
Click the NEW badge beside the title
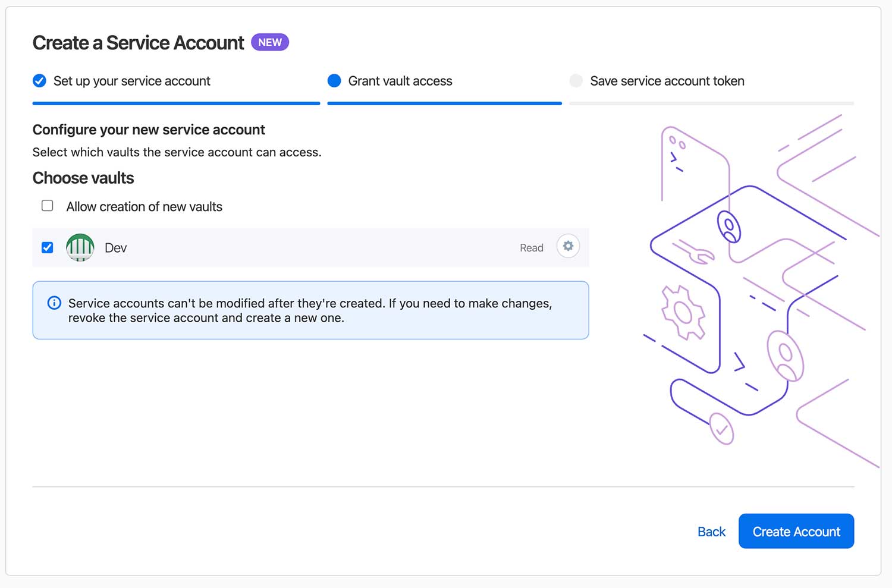point(270,42)
